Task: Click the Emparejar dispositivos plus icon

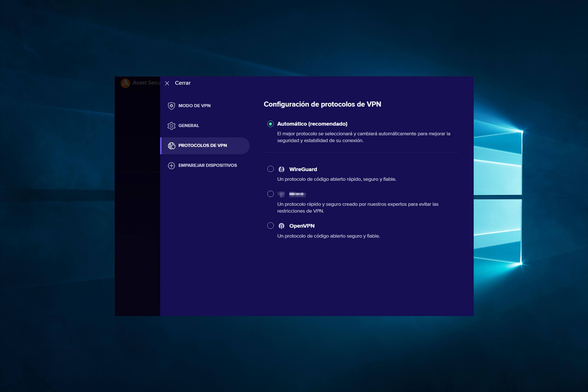Action: 171,166
